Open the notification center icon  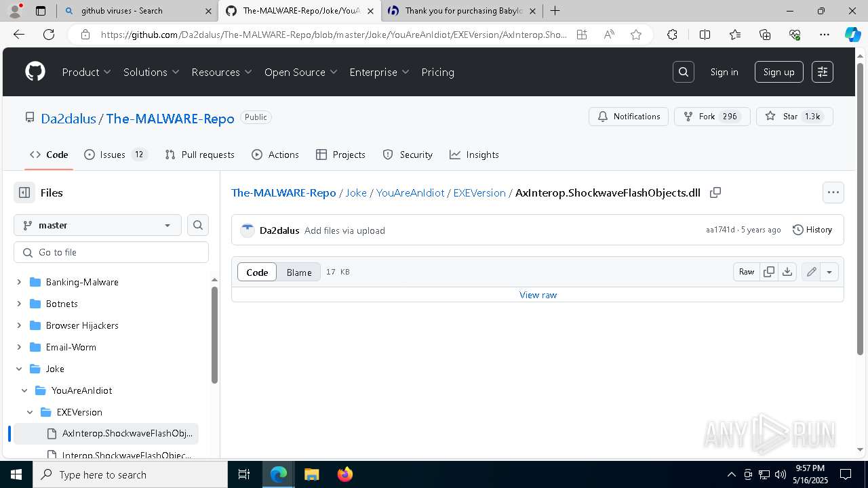[846, 474]
